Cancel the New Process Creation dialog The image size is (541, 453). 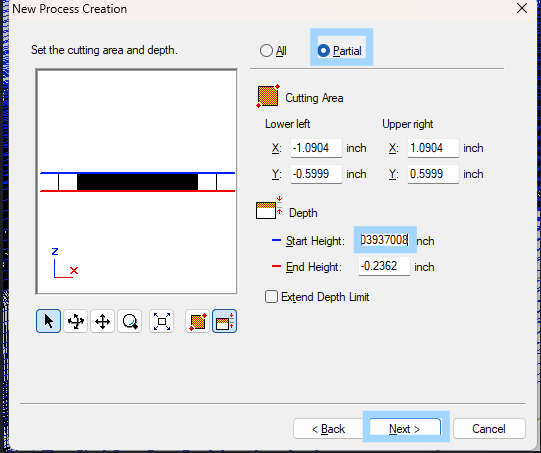tap(489, 429)
